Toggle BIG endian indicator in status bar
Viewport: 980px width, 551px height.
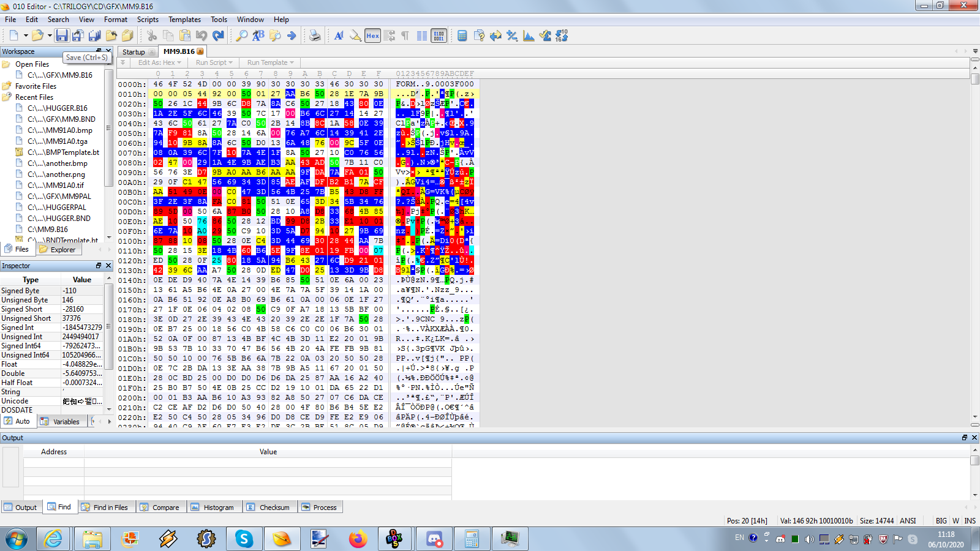click(x=941, y=521)
